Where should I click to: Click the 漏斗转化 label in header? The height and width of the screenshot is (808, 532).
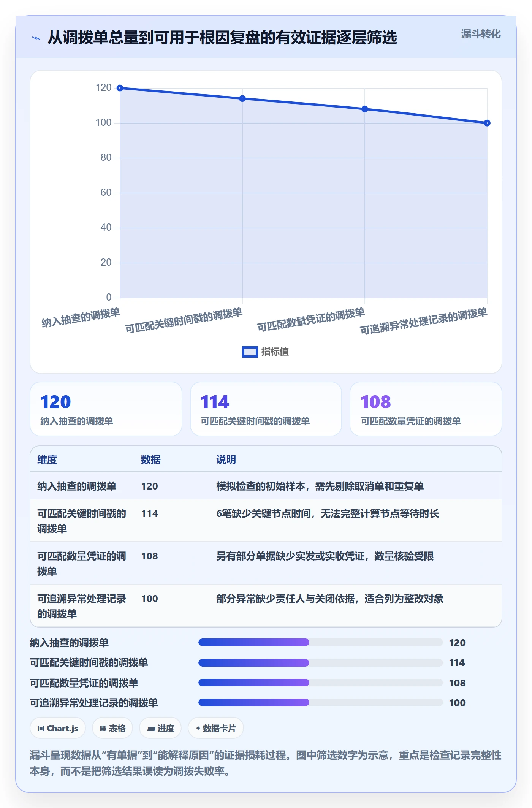481,34
